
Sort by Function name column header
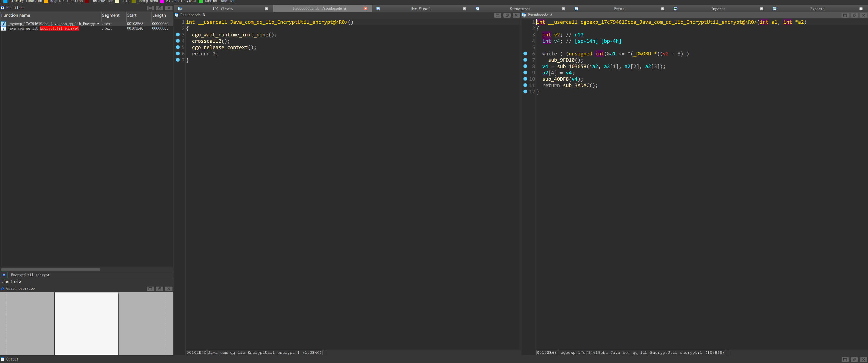click(x=16, y=15)
